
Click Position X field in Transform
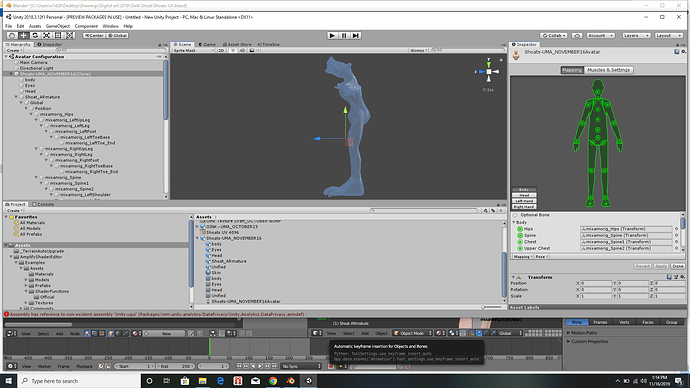[x=596, y=283]
